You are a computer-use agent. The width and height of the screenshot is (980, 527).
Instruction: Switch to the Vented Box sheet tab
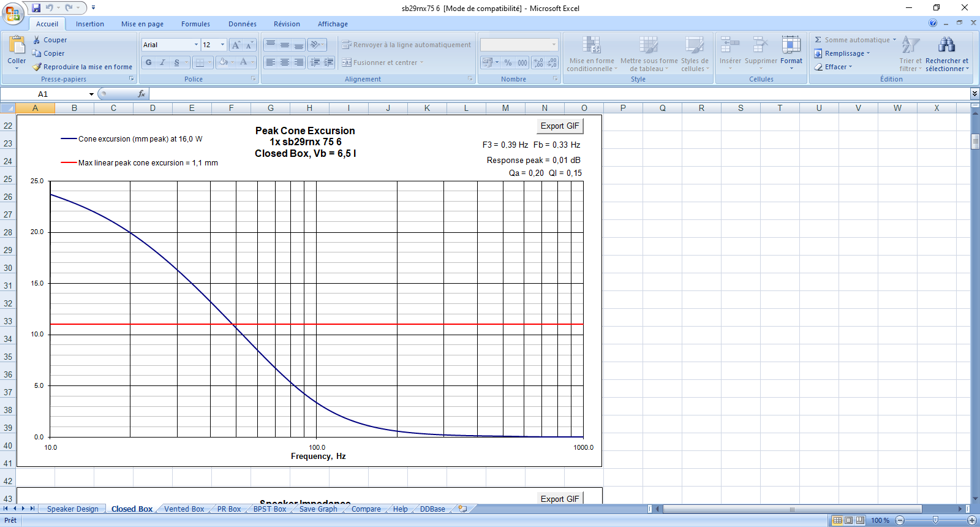(x=184, y=509)
